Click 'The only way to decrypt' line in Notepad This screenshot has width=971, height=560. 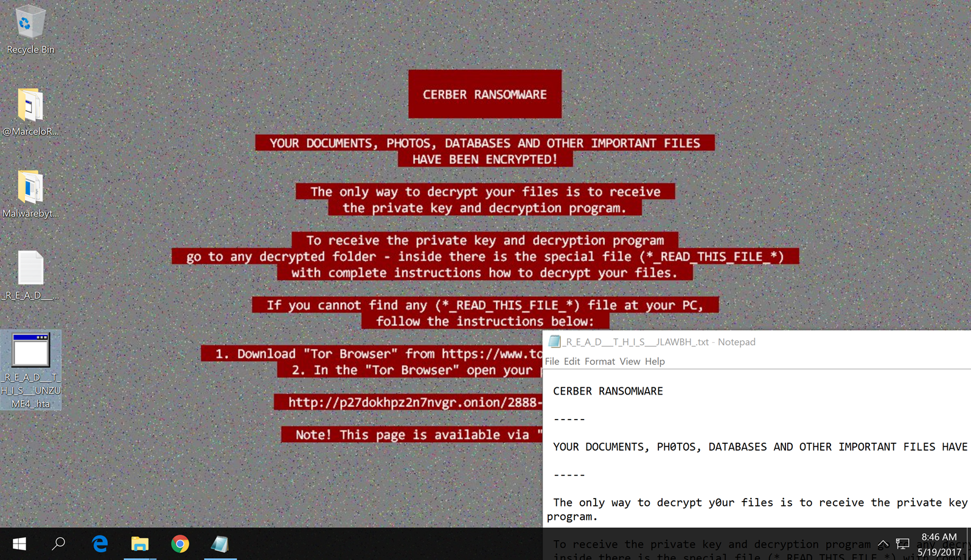click(x=760, y=502)
